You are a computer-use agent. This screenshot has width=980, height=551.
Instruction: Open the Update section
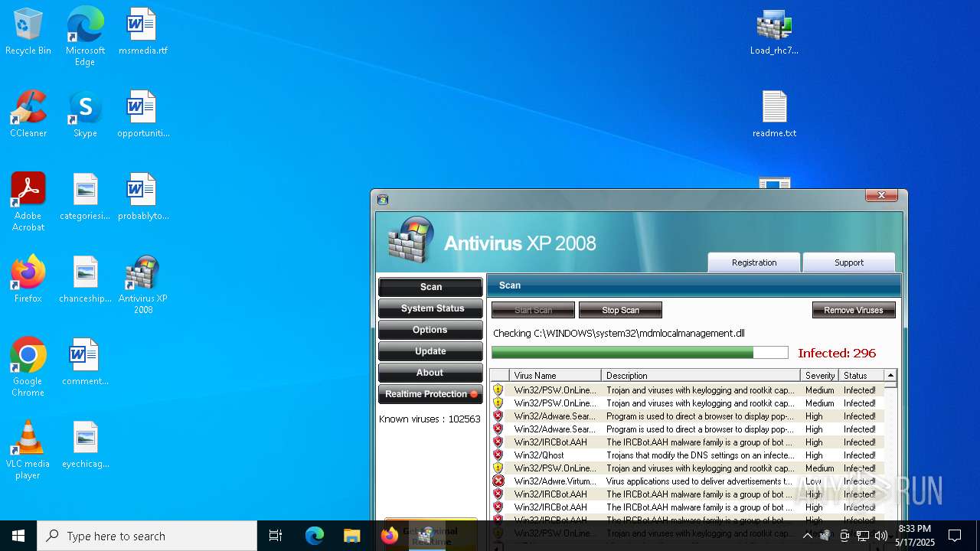[430, 351]
